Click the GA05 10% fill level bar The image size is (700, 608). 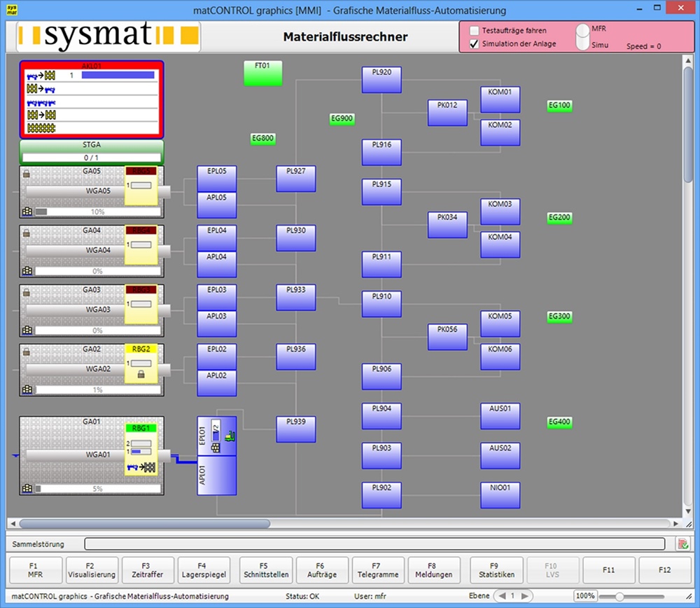click(x=98, y=212)
